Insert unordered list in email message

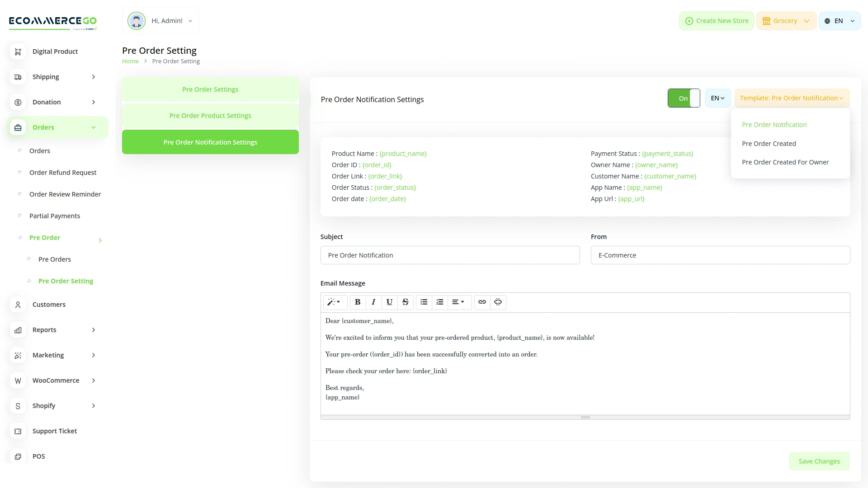point(424,302)
